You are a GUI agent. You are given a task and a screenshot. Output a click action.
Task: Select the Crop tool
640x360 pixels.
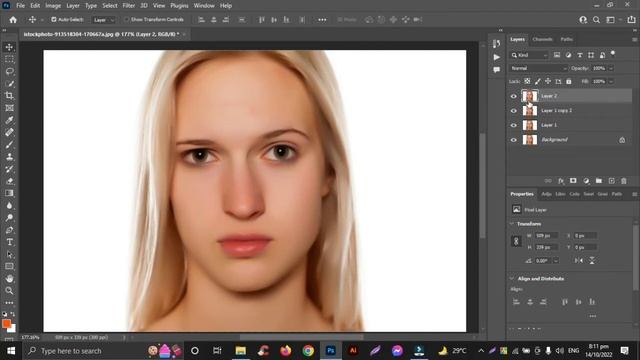point(9,96)
